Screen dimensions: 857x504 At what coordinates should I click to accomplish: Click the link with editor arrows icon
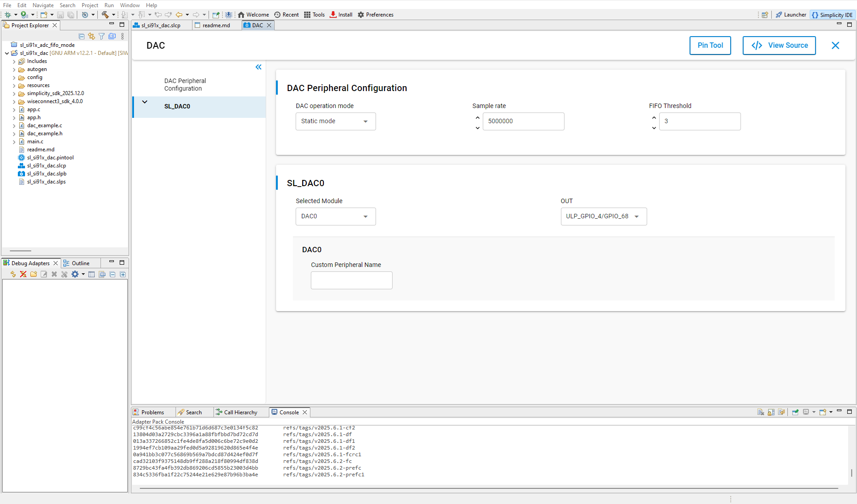(92, 36)
